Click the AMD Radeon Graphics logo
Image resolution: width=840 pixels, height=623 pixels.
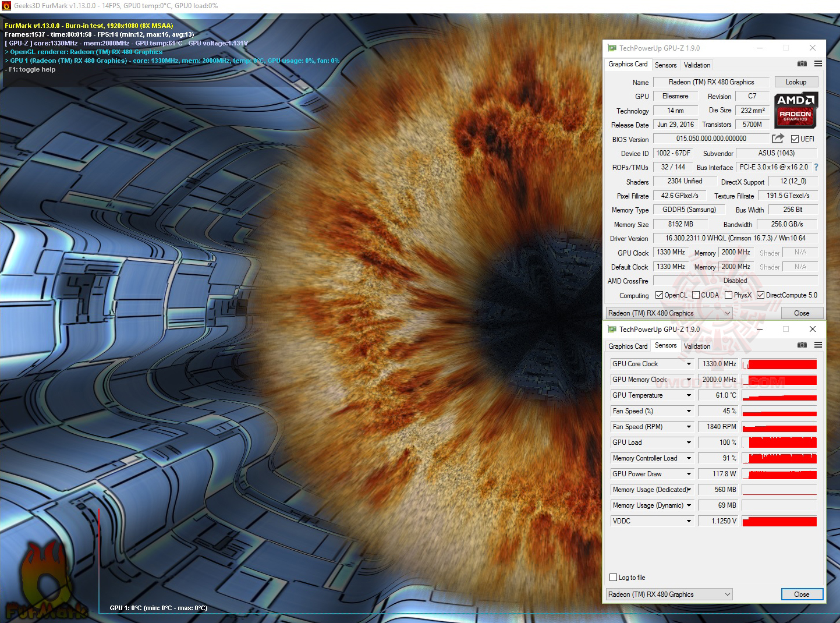pyautogui.click(x=795, y=110)
